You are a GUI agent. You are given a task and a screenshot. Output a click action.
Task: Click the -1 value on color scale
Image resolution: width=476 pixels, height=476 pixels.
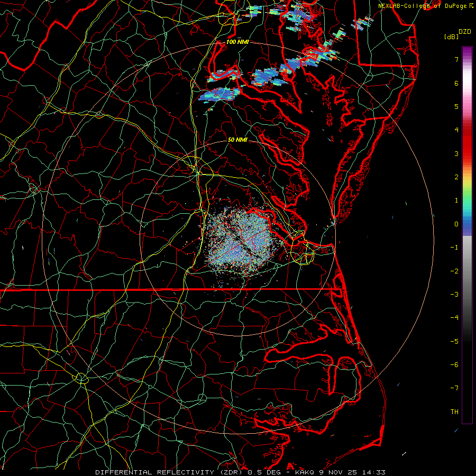coord(454,248)
